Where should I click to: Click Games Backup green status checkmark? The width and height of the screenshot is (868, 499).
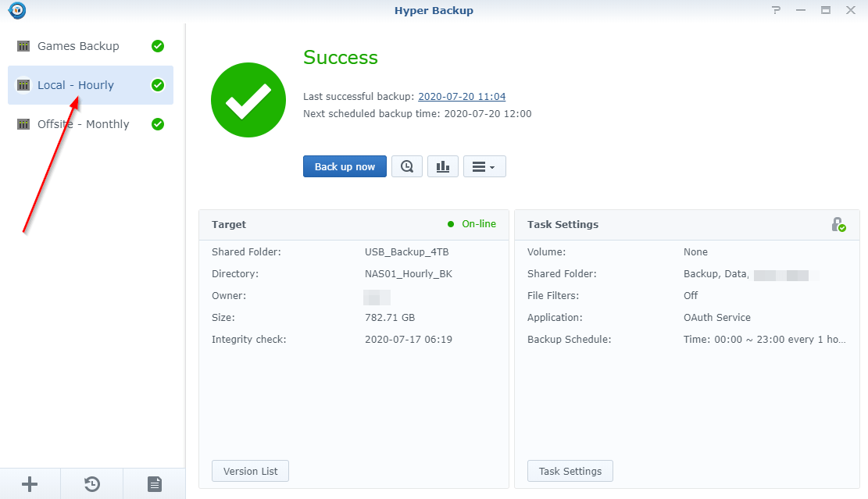(x=158, y=46)
